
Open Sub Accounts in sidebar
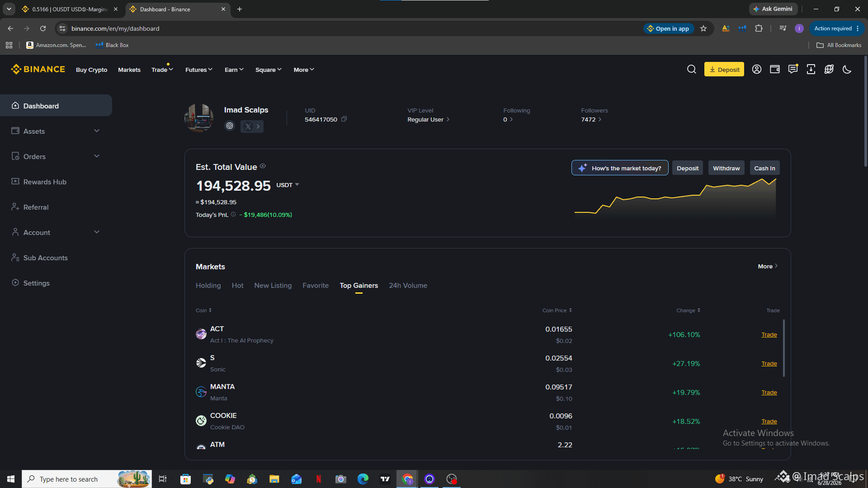click(x=56, y=258)
